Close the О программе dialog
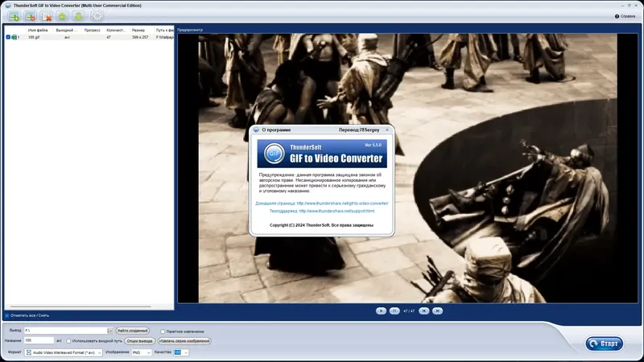 387,130
